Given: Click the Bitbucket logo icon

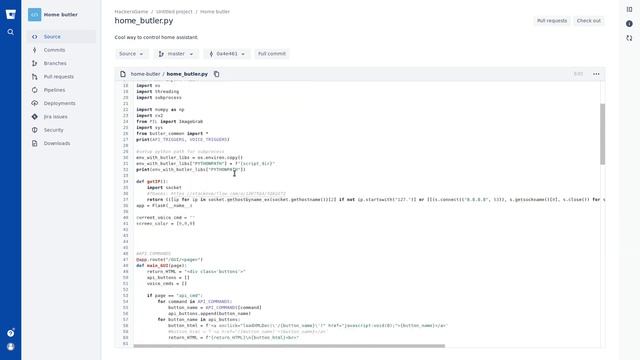Looking at the screenshot, I should tap(11, 15).
